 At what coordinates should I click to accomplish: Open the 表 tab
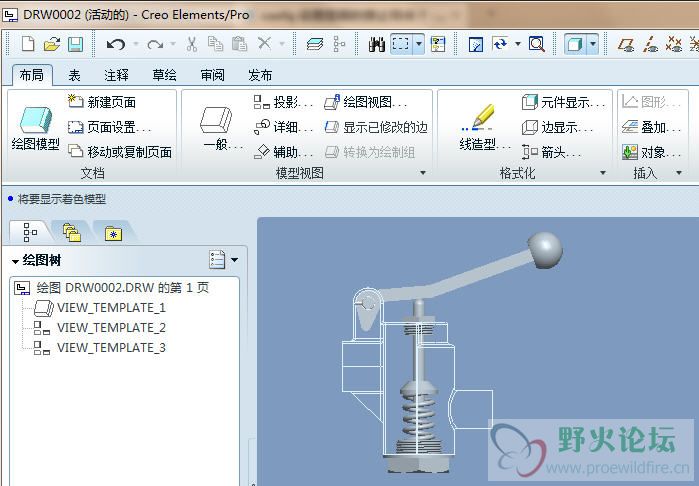click(74, 75)
